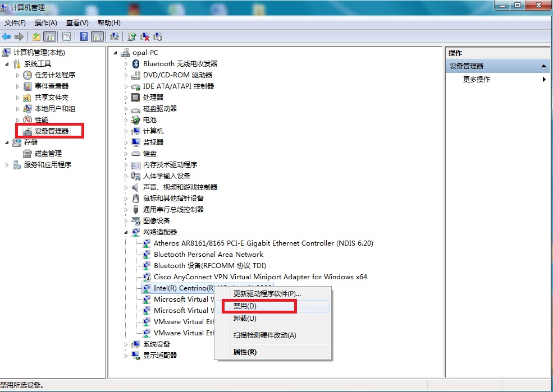Toggle the show/hide action pane icon
The width and height of the screenshot is (553, 392).
[97, 36]
